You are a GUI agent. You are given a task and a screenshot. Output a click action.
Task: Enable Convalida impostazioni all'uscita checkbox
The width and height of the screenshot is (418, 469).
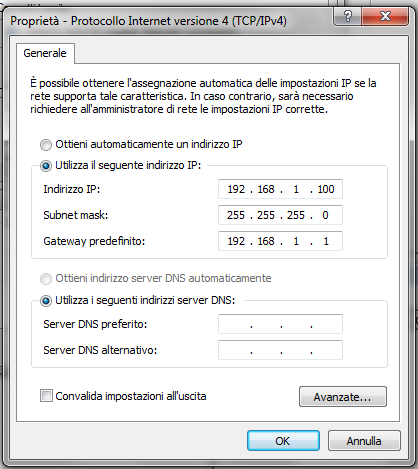[x=46, y=396]
